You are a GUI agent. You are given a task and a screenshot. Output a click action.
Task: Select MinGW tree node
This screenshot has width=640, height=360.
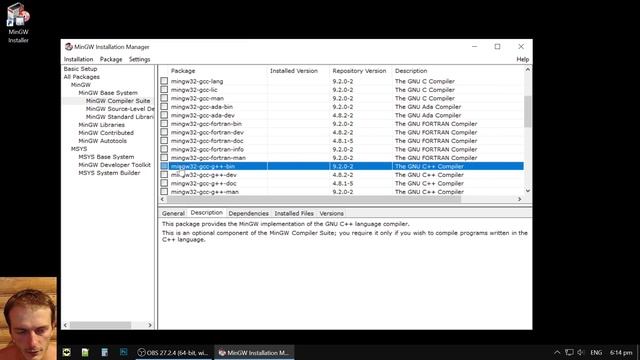(x=81, y=84)
